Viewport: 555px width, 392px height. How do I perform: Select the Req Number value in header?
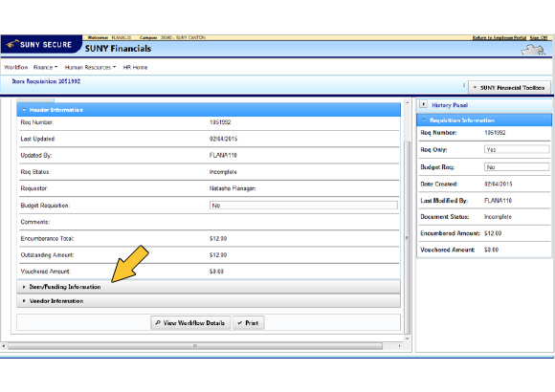pos(220,122)
